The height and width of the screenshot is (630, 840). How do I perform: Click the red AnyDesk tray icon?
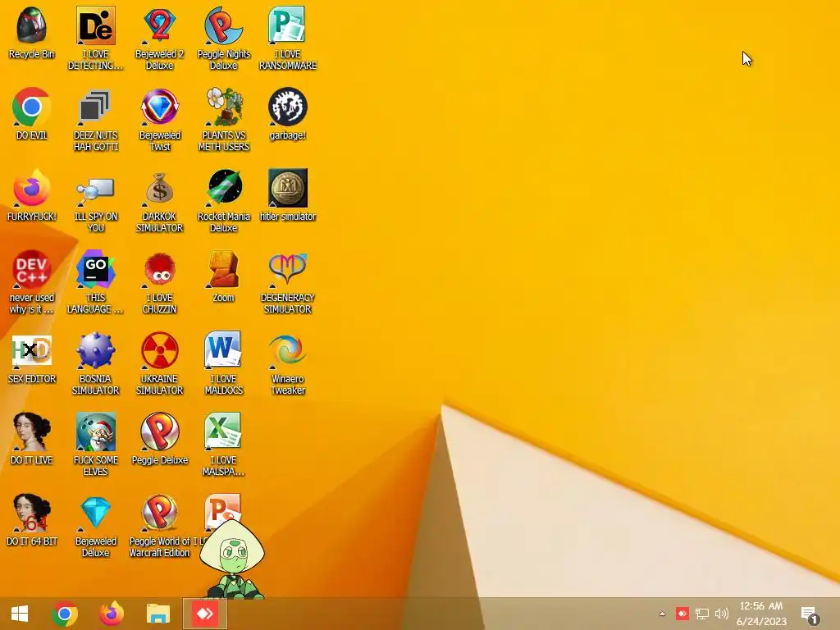coord(682,614)
